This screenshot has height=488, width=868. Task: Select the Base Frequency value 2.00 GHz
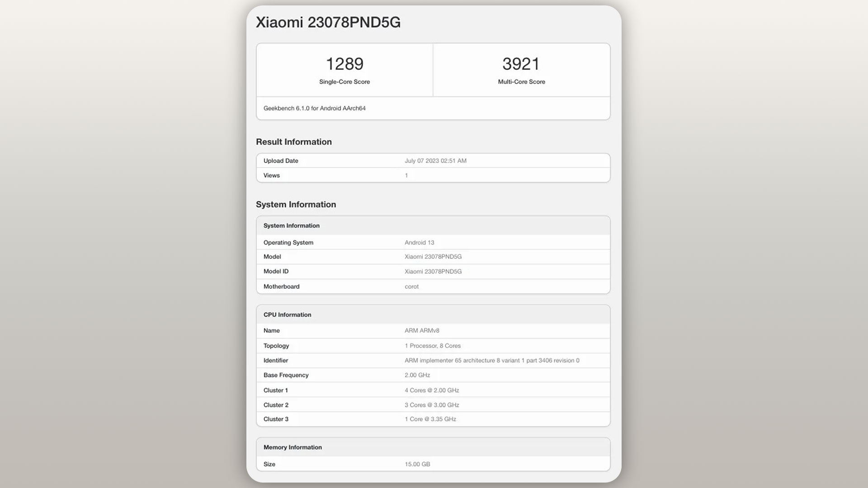point(417,375)
